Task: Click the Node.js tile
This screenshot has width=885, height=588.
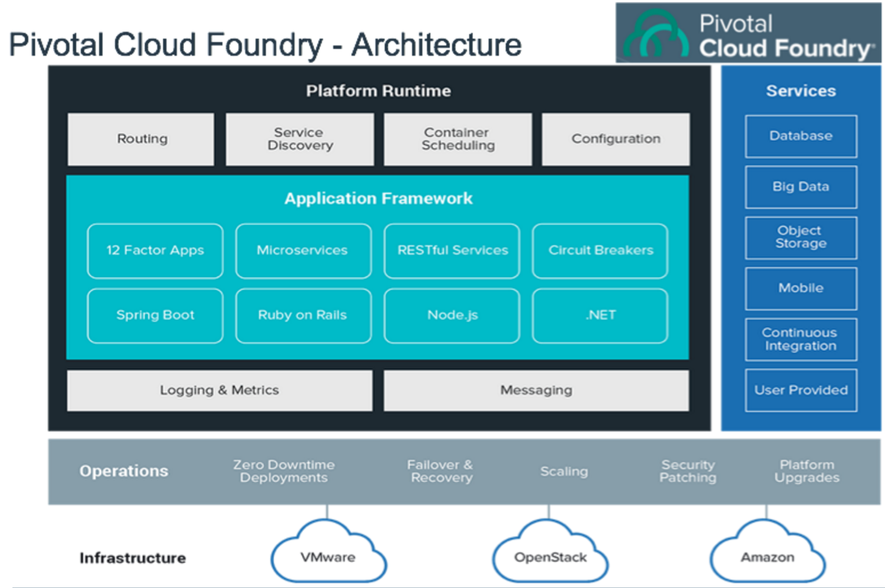Action: coord(452,315)
